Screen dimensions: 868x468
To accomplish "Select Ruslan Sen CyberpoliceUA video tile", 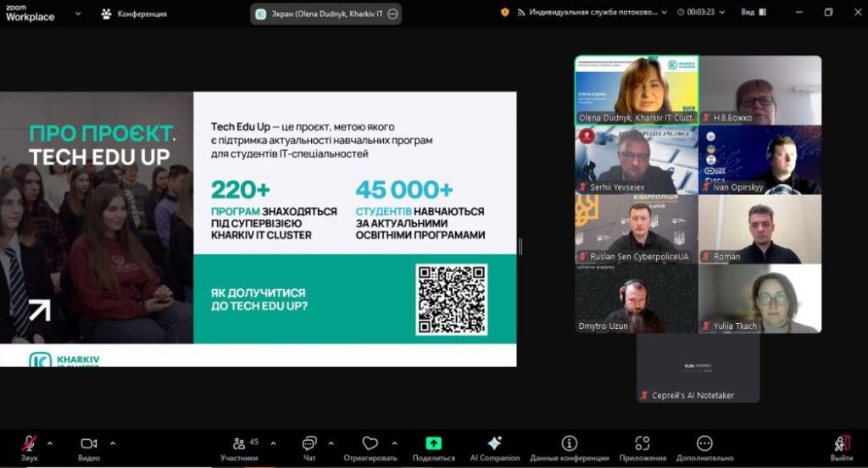I will pyautogui.click(x=637, y=229).
